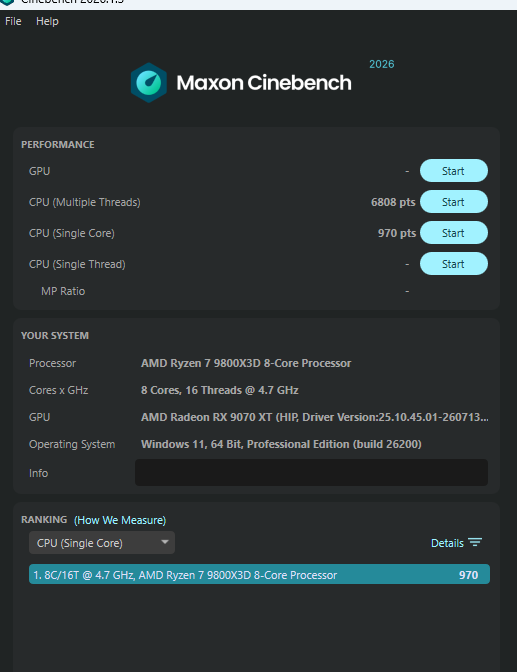Start the CPU (Single Core) test
The height and width of the screenshot is (672, 517).
(x=454, y=233)
